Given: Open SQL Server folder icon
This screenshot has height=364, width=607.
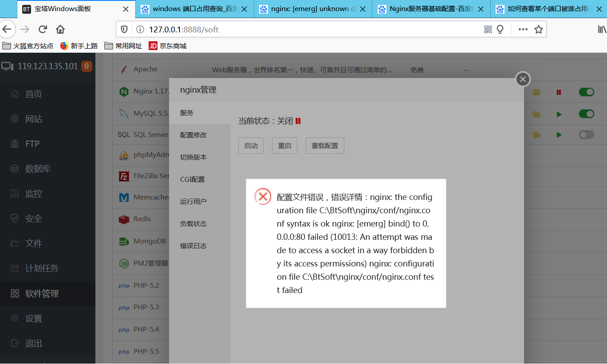Looking at the screenshot, I should [537, 134].
